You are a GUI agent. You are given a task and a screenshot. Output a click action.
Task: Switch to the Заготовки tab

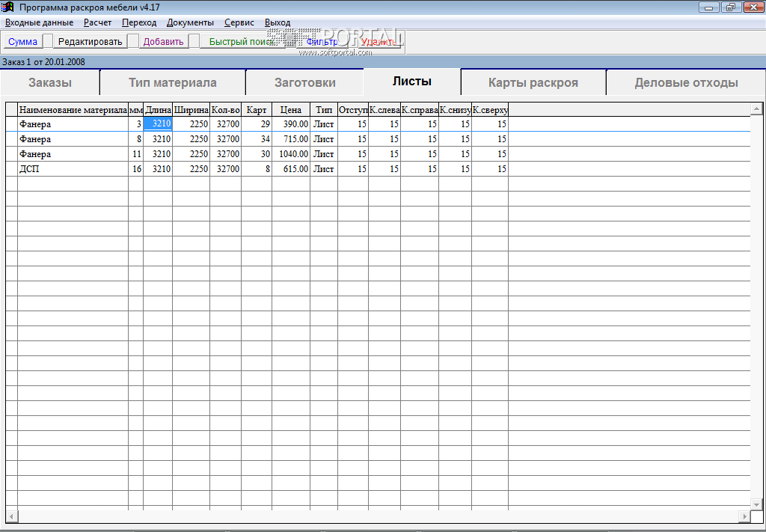[305, 82]
